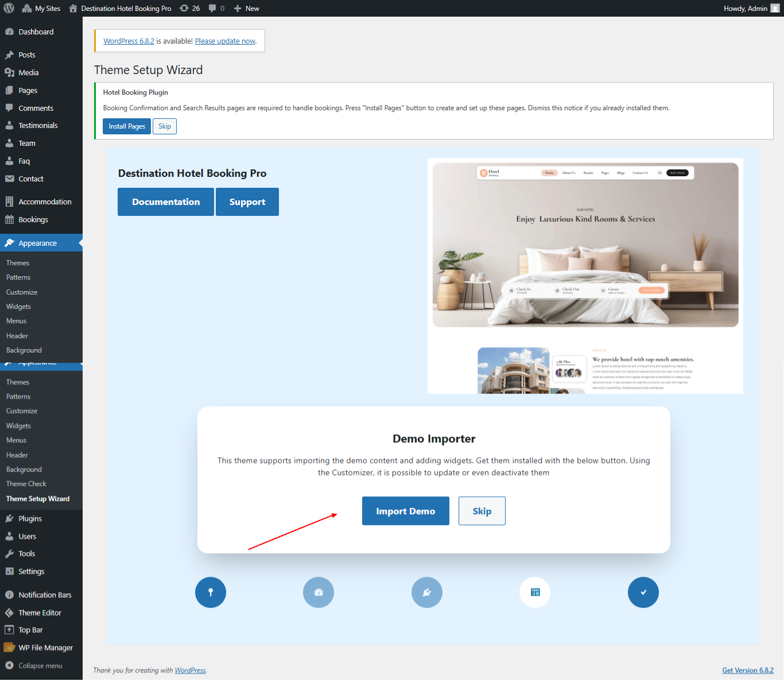This screenshot has width=784, height=681.
Task: Skip the Hotel Booking Plugin notice
Action: click(x=165, y=126)
